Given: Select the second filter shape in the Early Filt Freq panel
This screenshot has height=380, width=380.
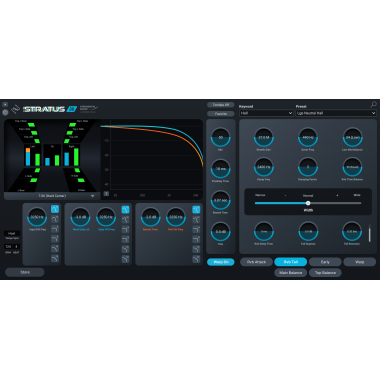Looking at the screenshot, I should [x=125, y=219].
